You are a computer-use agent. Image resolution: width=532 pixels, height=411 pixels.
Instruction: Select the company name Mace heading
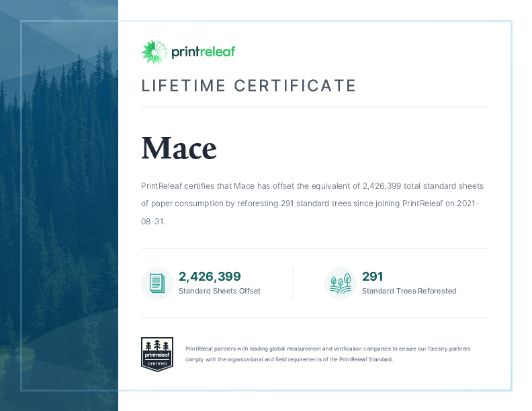(179, 148)
